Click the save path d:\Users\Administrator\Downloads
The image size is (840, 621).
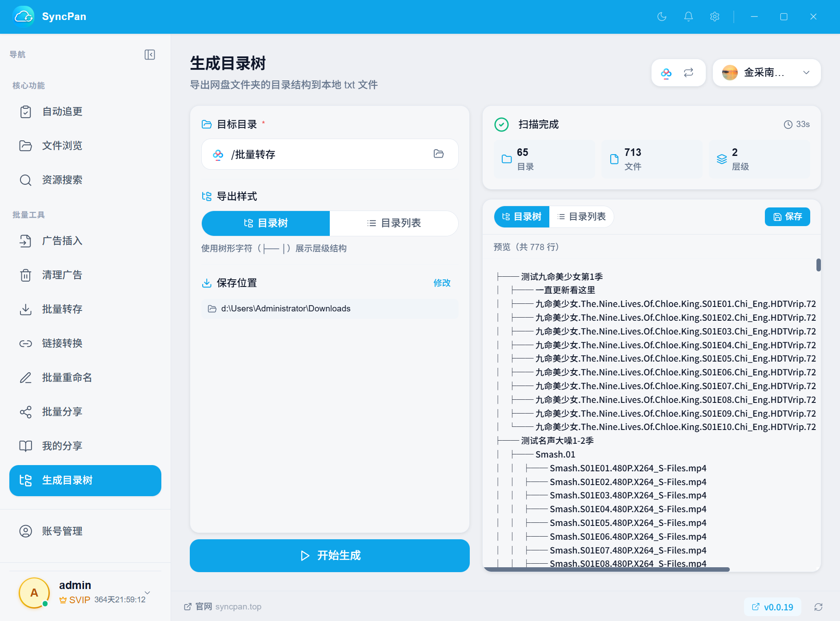tap(330, 309)
